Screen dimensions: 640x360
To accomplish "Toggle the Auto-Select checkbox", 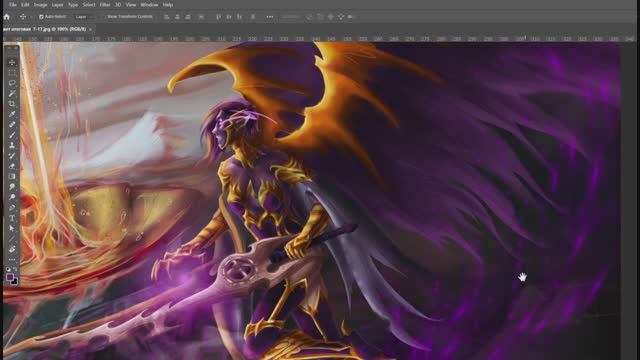I will coord(41,17).
